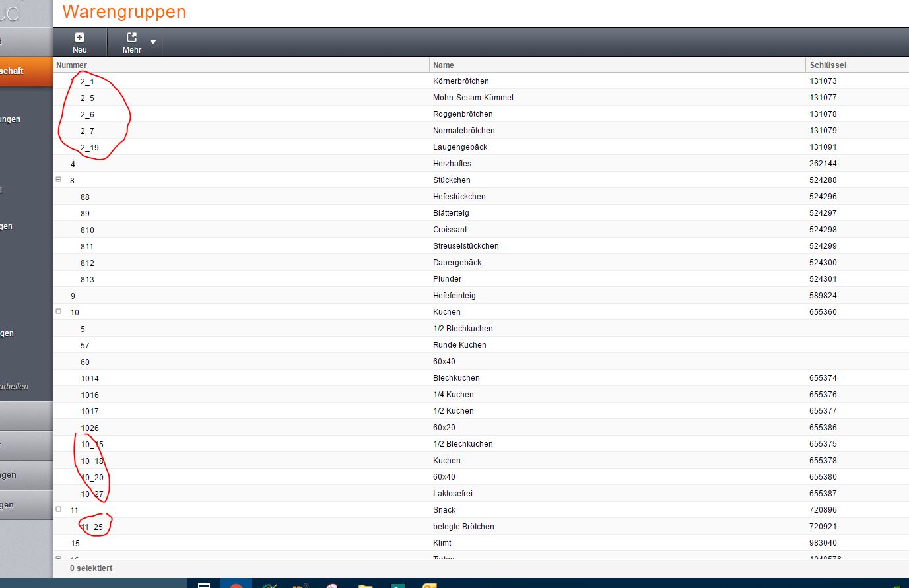Click the Runde Kuchen entry
This screenshot has height=588, width=909.
pyautogui.click(x=459, y=345)
